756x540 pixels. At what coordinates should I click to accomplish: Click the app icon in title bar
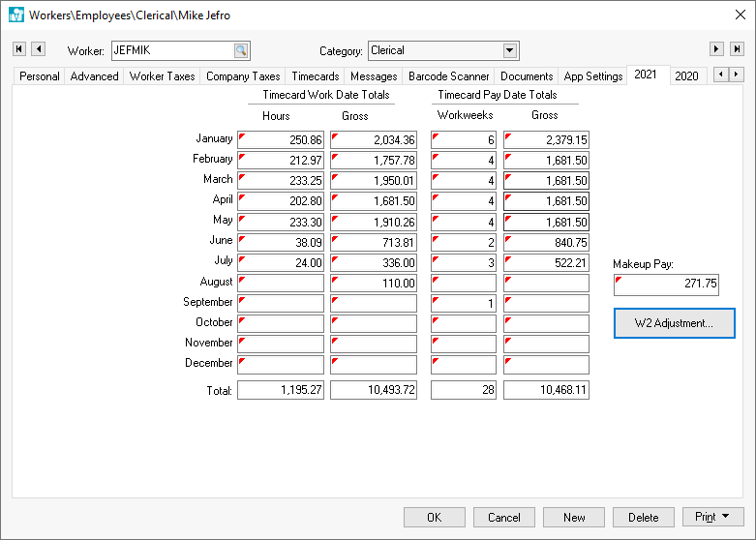15,15
